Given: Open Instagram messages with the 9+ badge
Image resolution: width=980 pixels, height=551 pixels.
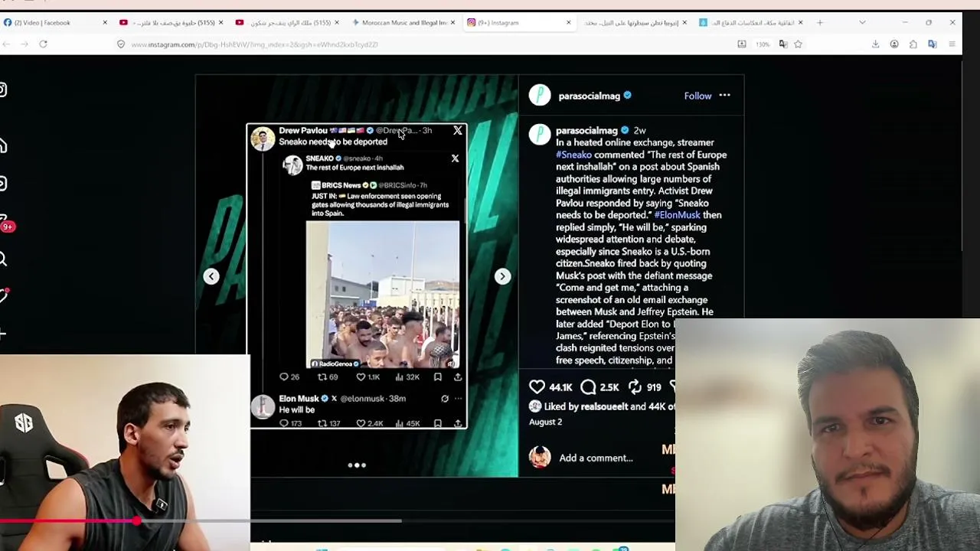Looking at the screenshot, I should pos(5,222).
